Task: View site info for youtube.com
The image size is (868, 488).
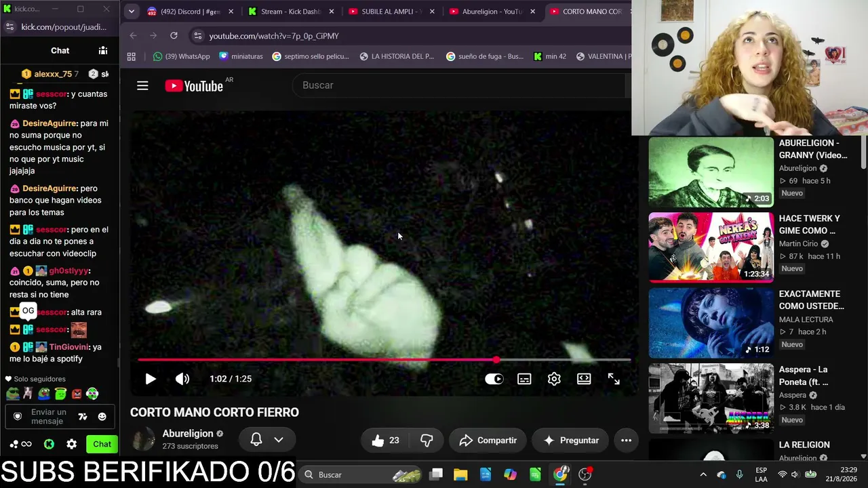Action: coord(197,36)
